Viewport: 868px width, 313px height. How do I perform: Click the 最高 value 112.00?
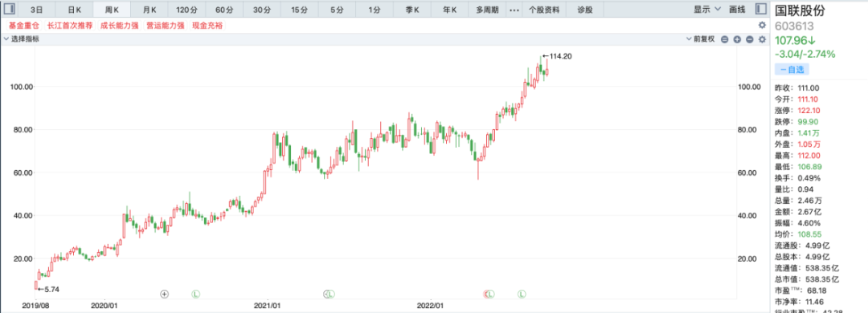(808, 156)
